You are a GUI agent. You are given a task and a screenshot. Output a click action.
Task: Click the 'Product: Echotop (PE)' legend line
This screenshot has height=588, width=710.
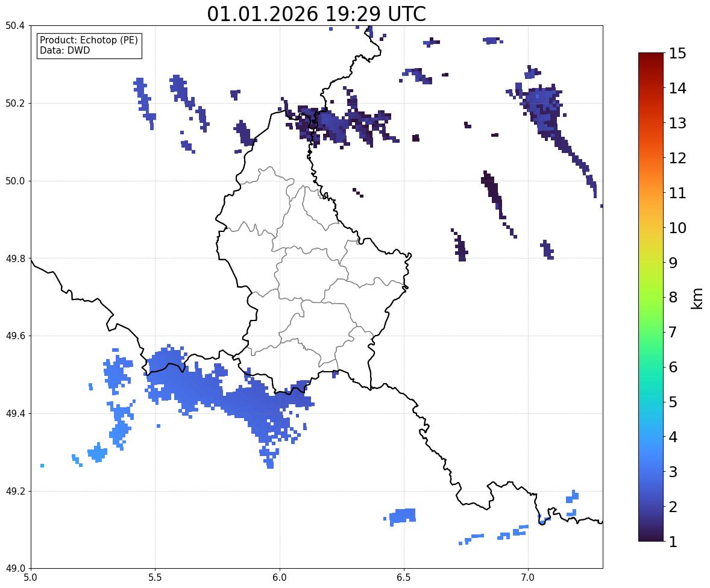(89, 40)
